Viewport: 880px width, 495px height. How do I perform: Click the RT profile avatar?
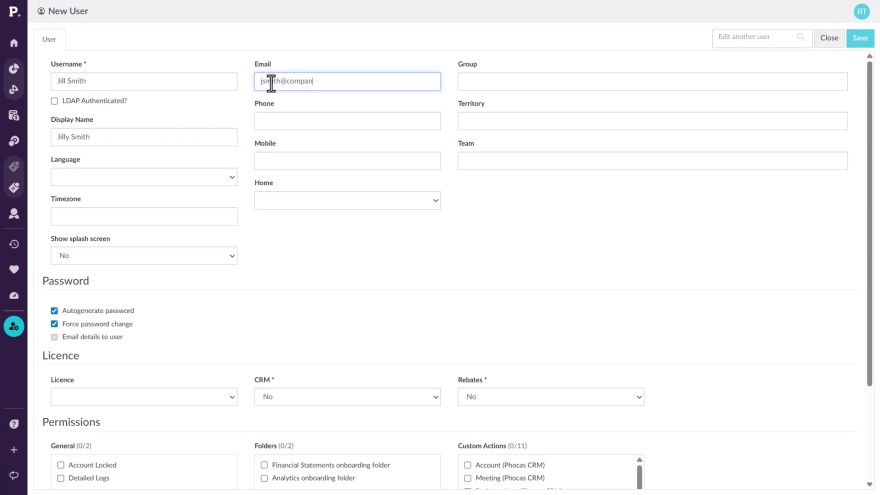pyautogui.click(x=861, y=11)
